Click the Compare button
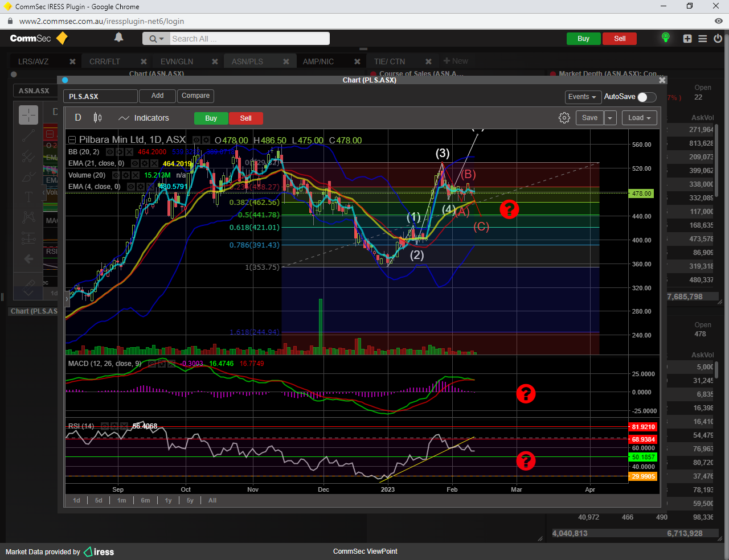Screen dimensions: 729x560 [x=195, y=96]
